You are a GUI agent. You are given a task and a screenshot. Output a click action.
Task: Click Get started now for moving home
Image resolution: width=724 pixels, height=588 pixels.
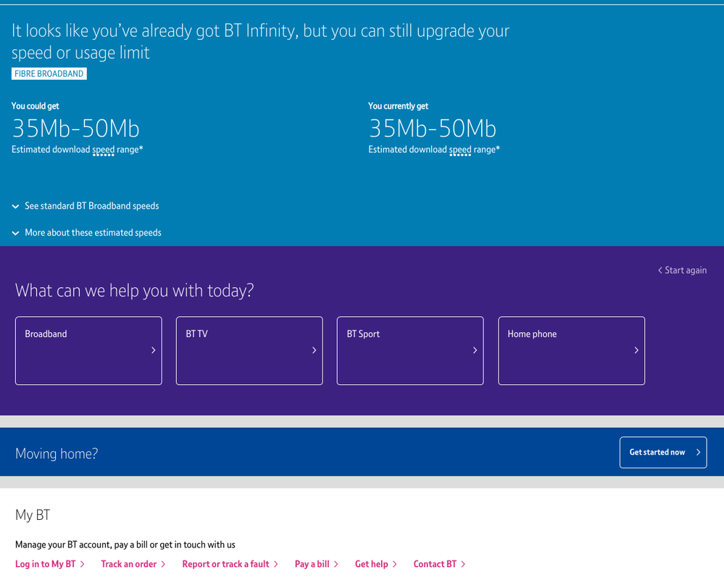(x=663, y=452)
